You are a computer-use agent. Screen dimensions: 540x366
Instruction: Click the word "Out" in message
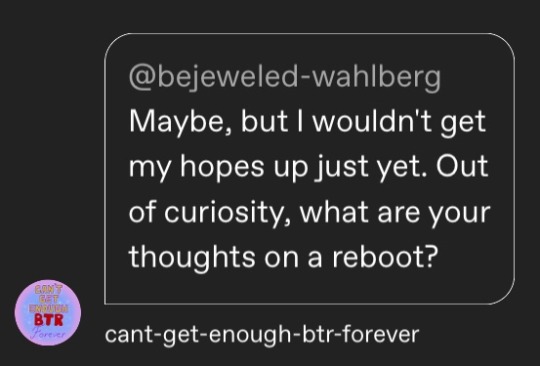[462, 166]
